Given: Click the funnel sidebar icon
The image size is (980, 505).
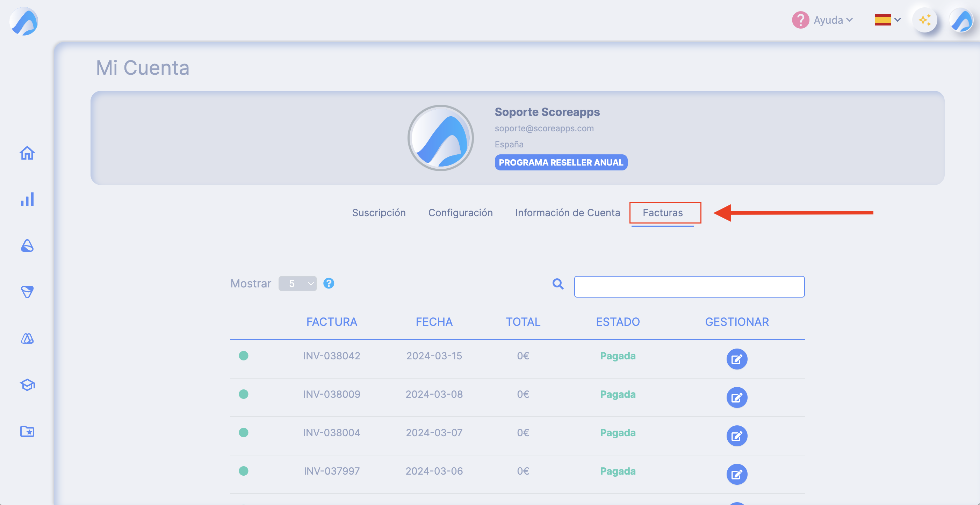Looking at the screenshot, I should 27,292.
